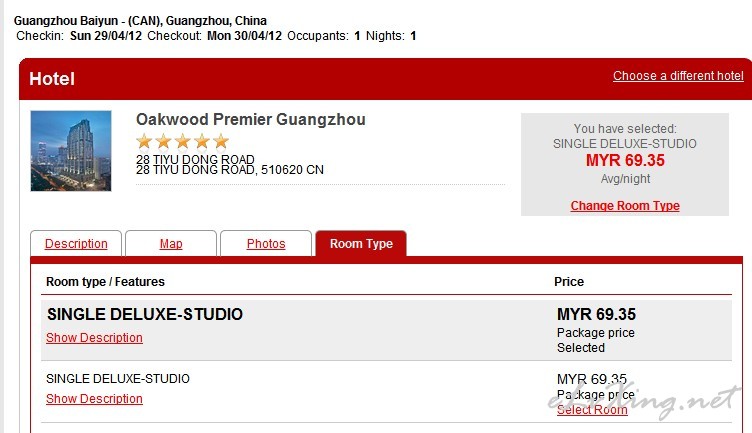The width and height of the screenshot is (752, 433).
Task: Switch to the Map tab
Action: tap(171, 244)
